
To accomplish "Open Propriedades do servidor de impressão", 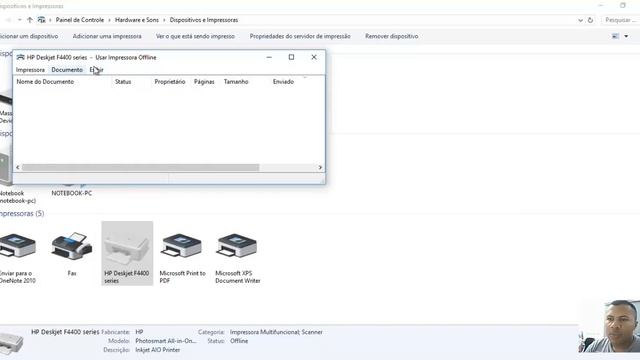I will (300, 36).
